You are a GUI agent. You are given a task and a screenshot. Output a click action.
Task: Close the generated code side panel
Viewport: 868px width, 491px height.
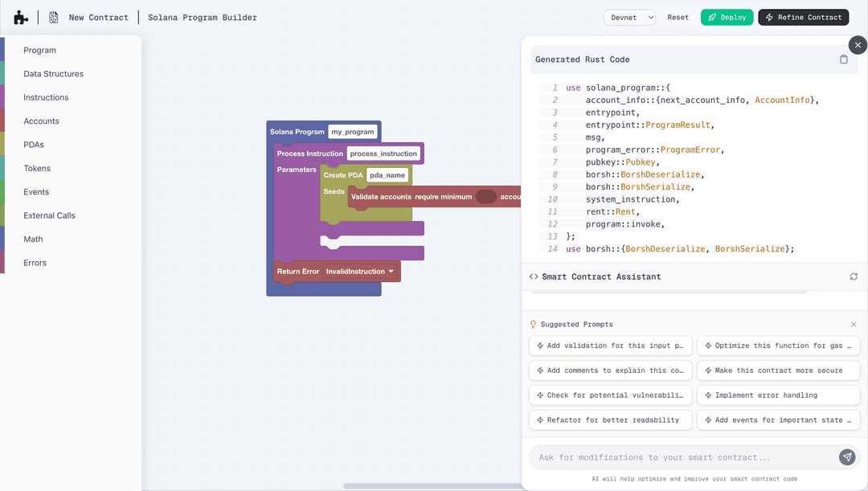[858, 45]
